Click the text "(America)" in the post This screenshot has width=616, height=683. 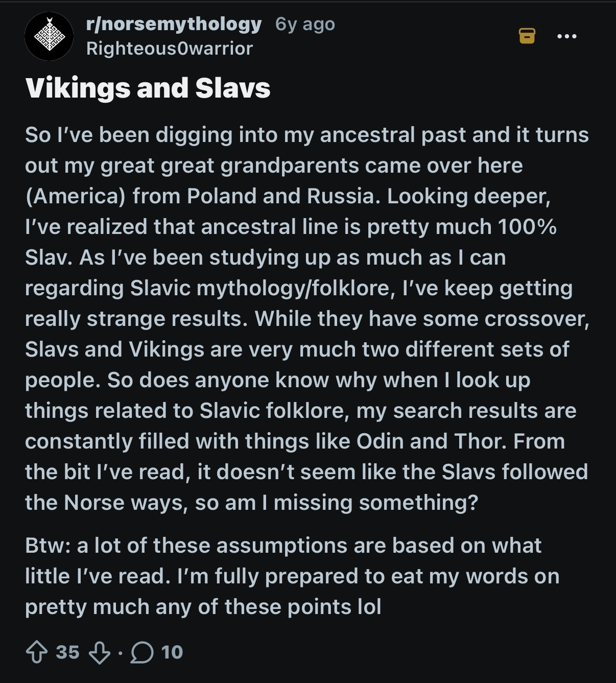pos(75,196)
